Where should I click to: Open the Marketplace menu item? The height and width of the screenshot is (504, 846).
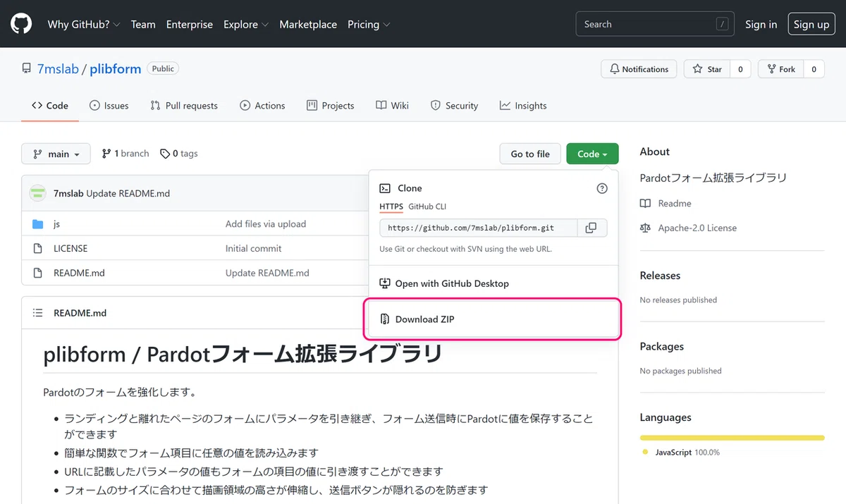(308, 24)
